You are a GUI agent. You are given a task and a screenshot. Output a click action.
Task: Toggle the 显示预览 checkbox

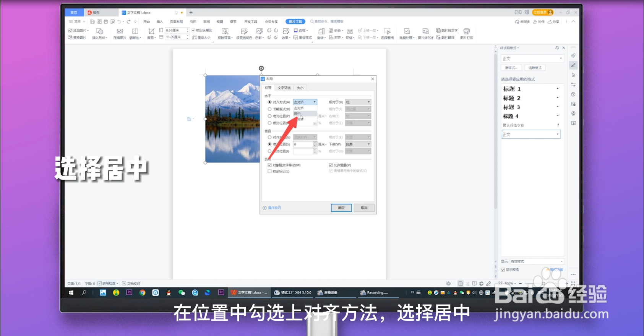(503, 269)
